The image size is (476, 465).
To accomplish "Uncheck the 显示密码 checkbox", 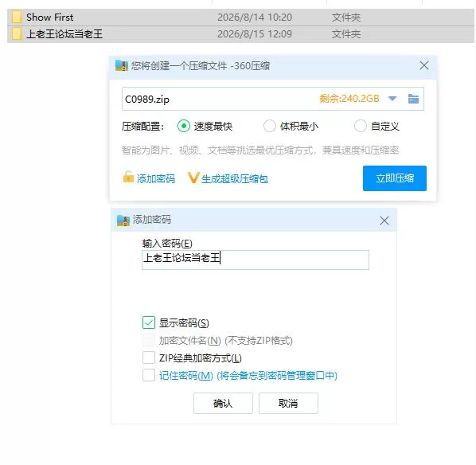I will pos(149,322).
